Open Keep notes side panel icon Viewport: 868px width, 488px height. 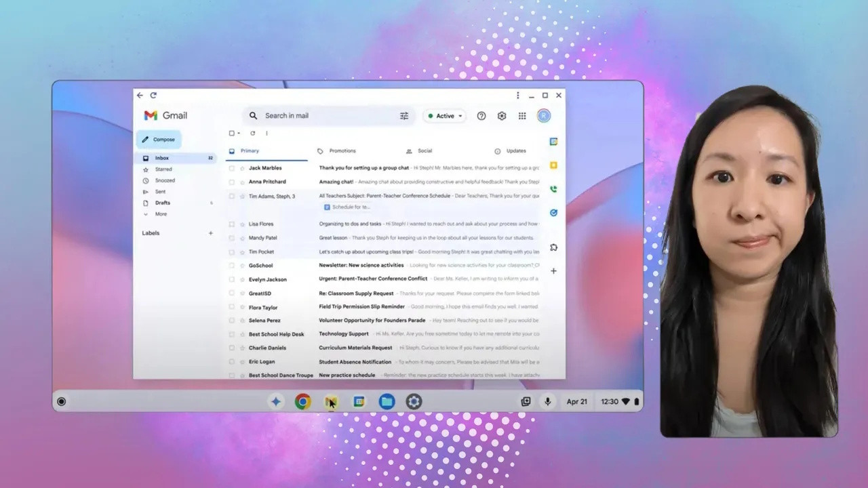click(x=553, y=165)
